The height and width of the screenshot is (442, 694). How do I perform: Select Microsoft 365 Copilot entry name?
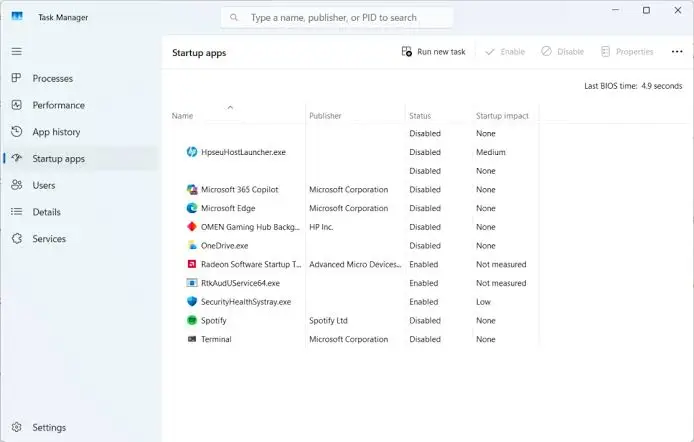pyautogui.click(x=239, y=189)
